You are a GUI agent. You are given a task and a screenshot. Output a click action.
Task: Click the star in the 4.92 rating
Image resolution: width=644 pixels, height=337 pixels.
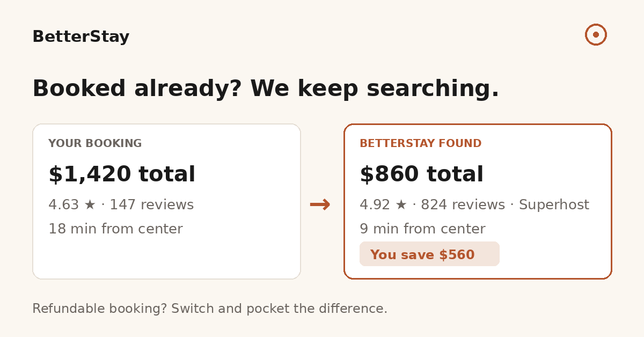pos(401,205)
